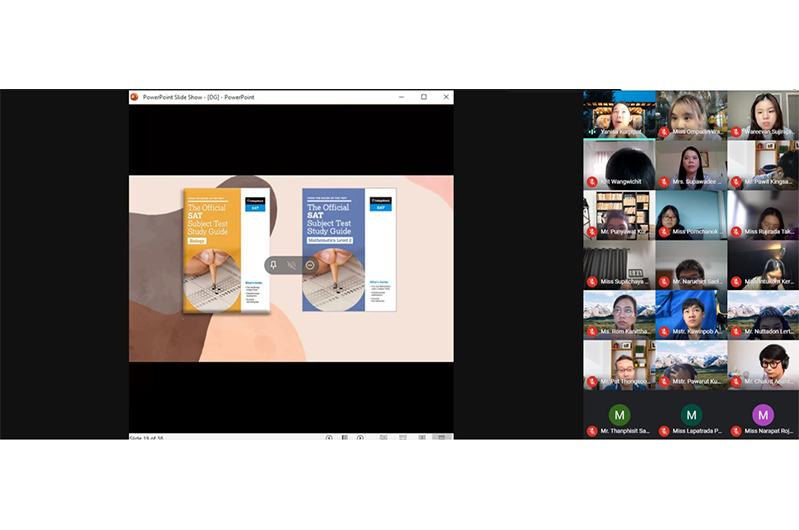Viewport: 799px width, 530px height.
Task: Click muted mic icon beside Krit Wangwichit
Action: (592, 181)
